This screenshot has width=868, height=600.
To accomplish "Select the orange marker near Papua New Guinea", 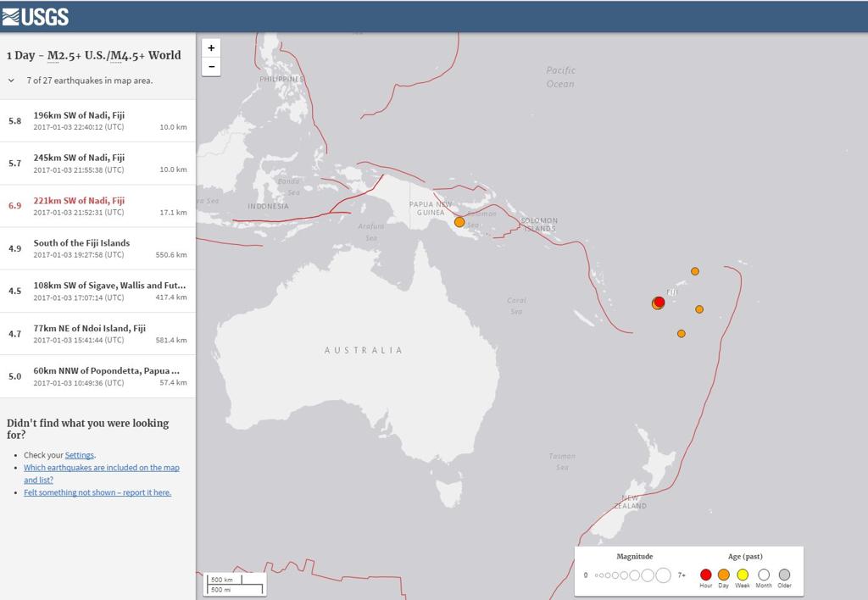I will [x=459, y=221].
